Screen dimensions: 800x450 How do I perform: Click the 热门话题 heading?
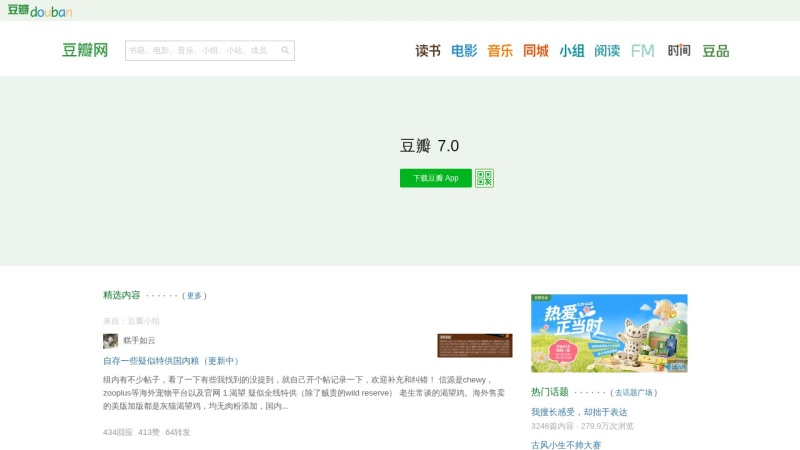tap(549, 392)
